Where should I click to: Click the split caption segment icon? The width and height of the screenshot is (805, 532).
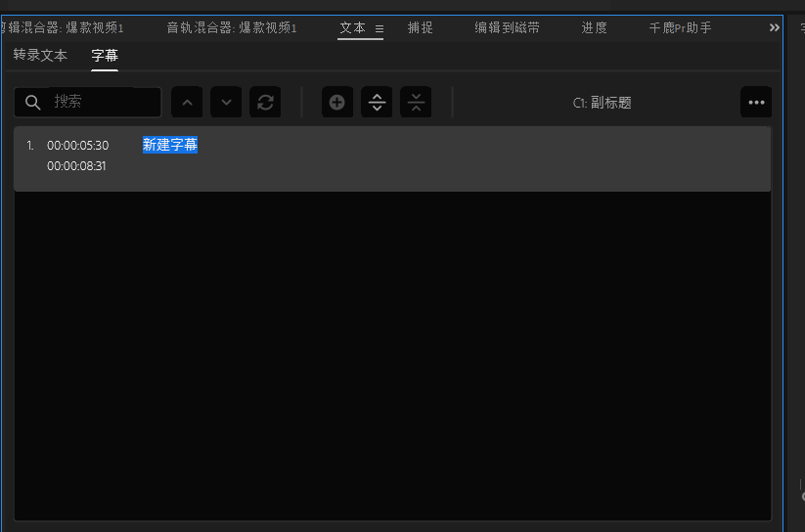click(377, 102)
